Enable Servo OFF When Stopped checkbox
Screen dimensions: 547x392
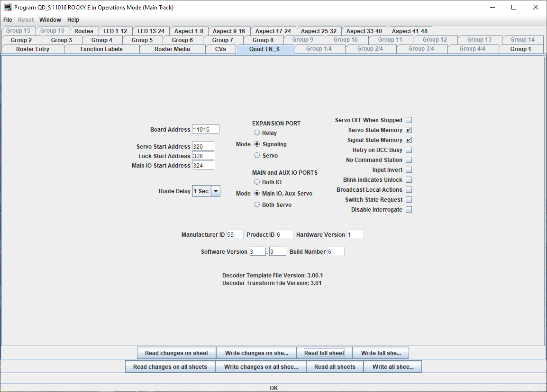(409, 120)
